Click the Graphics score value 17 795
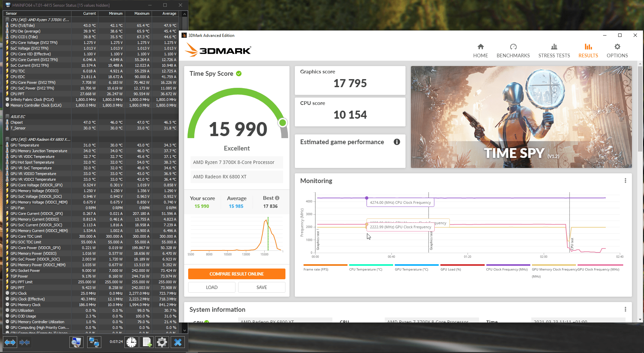 [350, 83]
